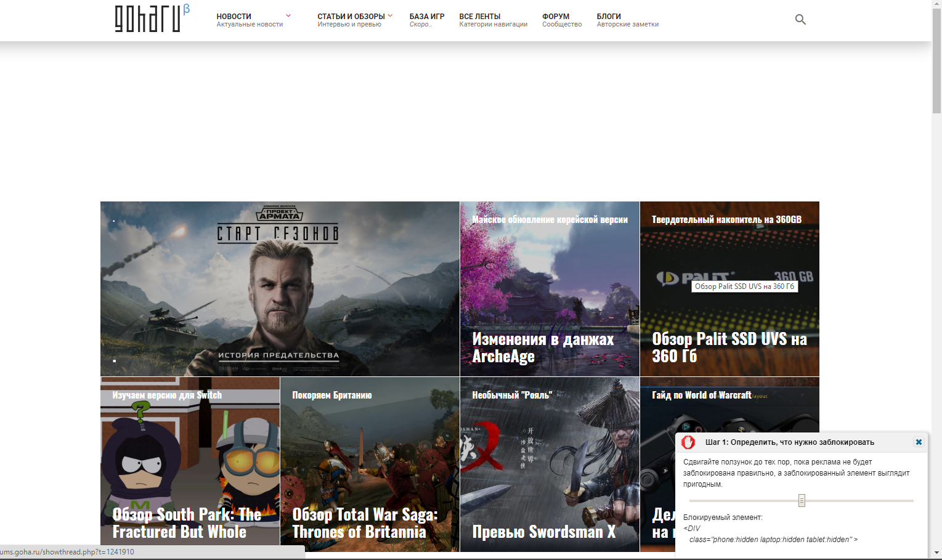Click the Блокируемый элемент label

click(723, 517)
